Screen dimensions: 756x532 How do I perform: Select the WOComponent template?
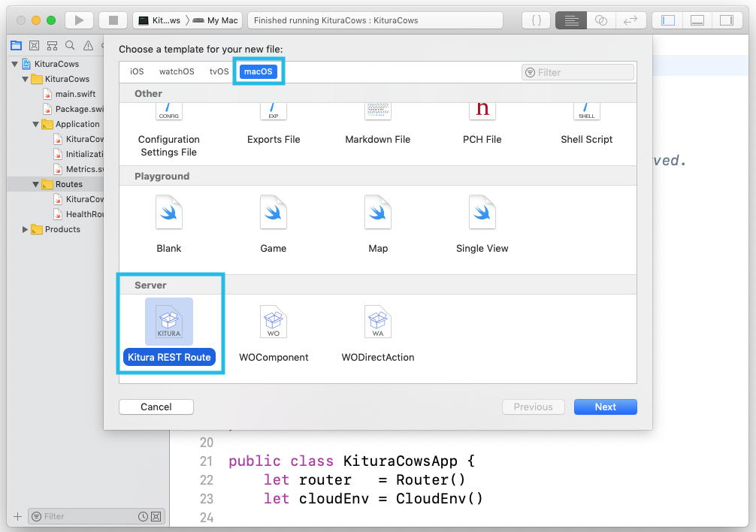[274, 333]
